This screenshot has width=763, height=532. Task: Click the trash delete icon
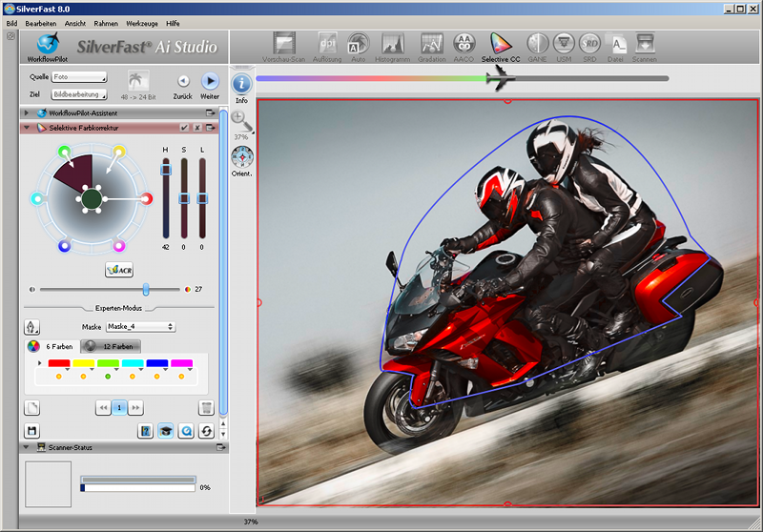[x=206, y=408]
